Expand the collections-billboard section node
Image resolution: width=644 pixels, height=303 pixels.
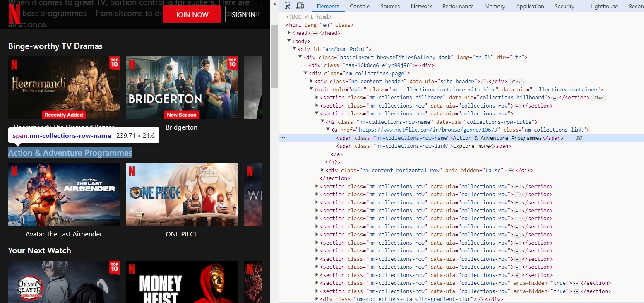[x=317, y=98]
